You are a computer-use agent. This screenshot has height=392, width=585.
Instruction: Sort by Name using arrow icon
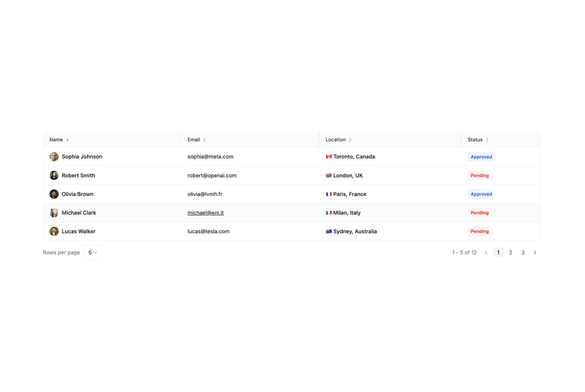point(68,140)
